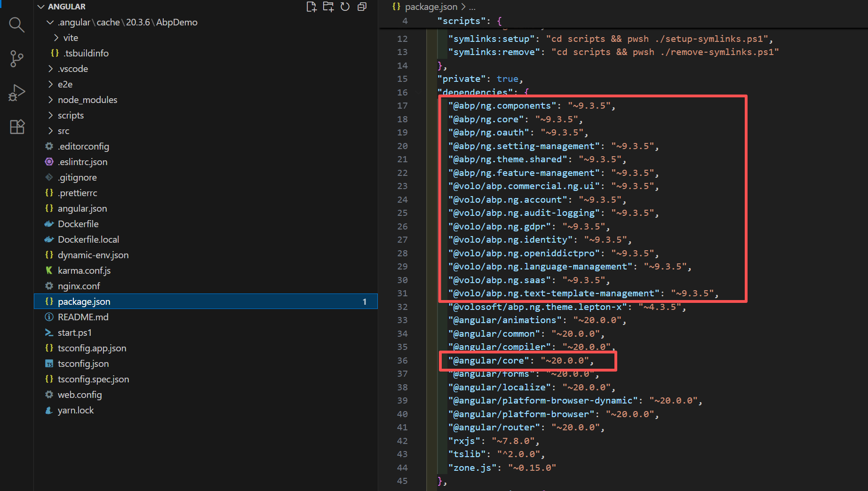
Task: Collapse the .angular cache AbpDemo folder
Action: [x=127, y=22]
